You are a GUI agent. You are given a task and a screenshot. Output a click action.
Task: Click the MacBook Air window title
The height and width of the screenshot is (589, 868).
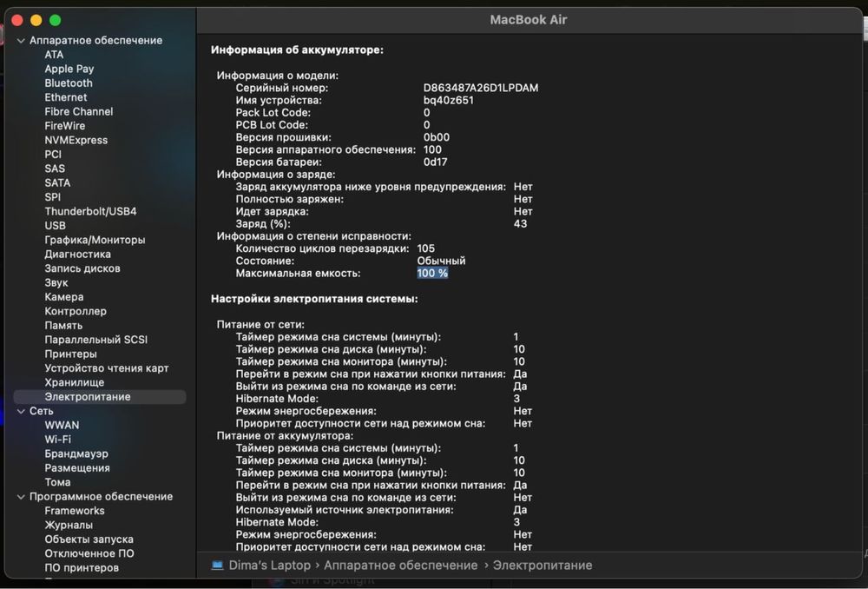click(529, 20)
